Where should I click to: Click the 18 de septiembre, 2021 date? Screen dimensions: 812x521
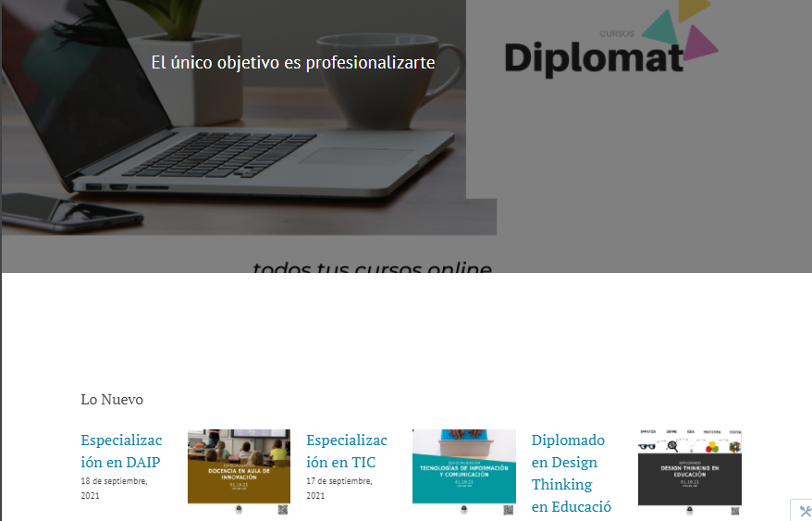114,489
